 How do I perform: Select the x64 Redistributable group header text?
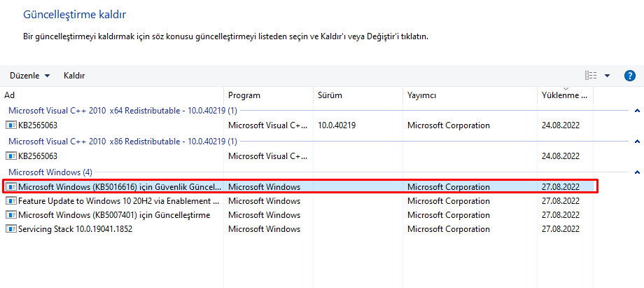[x=122, y=110]
